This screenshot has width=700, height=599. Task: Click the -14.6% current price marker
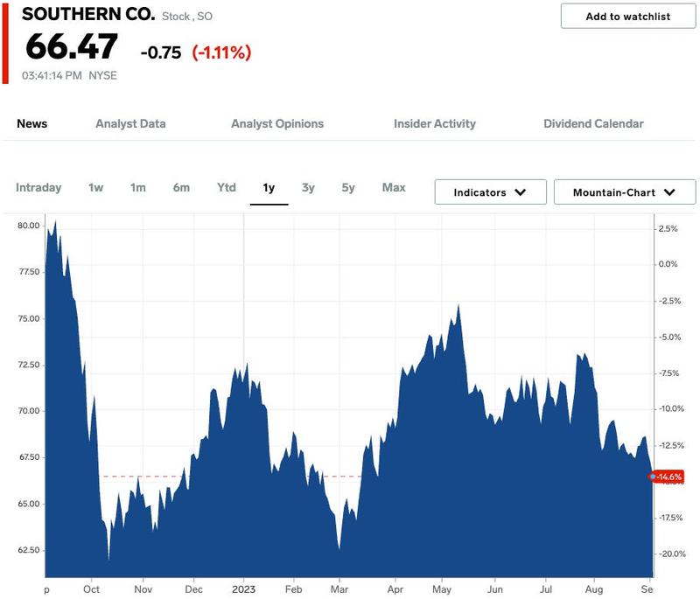click(667, 477)
